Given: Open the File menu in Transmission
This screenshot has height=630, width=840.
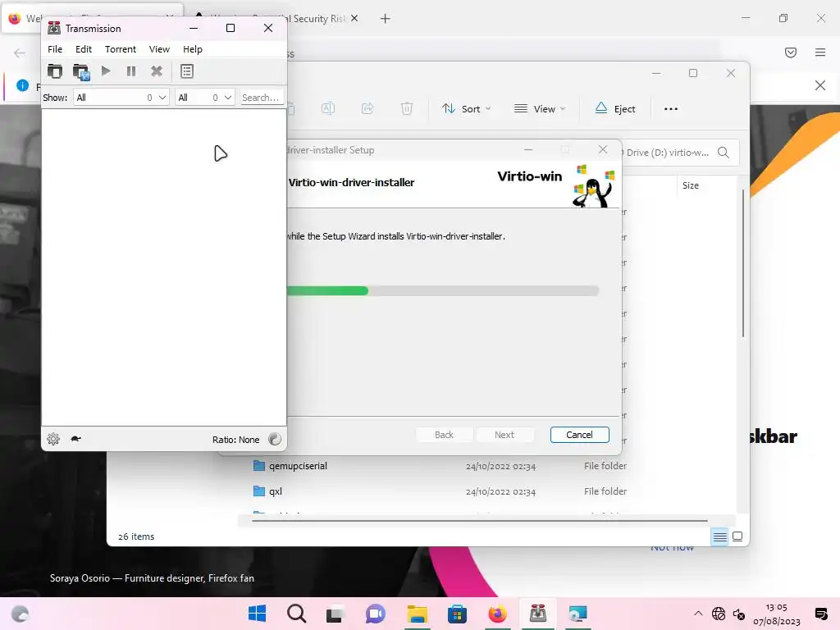Looking at the screenshot, I should coord(55,49).
